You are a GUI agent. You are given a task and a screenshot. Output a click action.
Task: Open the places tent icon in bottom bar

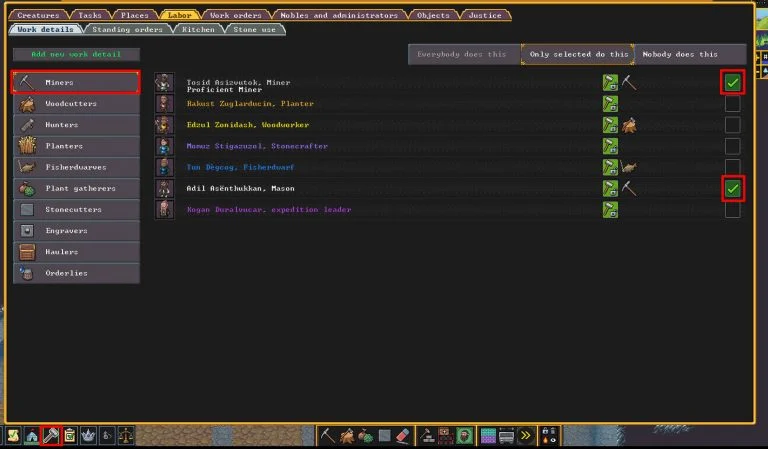coord(32,435)
